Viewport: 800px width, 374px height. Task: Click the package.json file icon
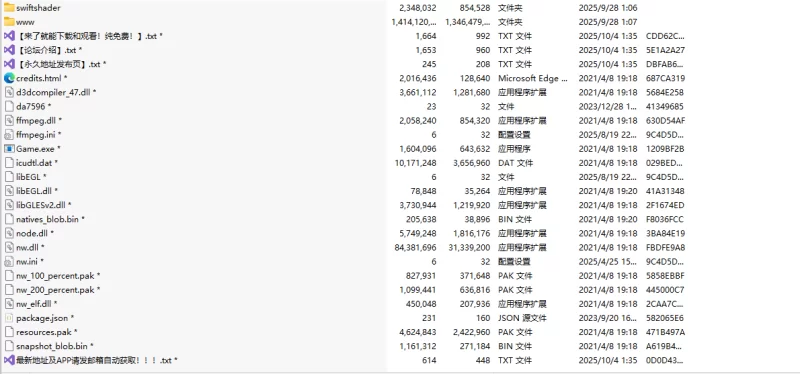point(9,318)
